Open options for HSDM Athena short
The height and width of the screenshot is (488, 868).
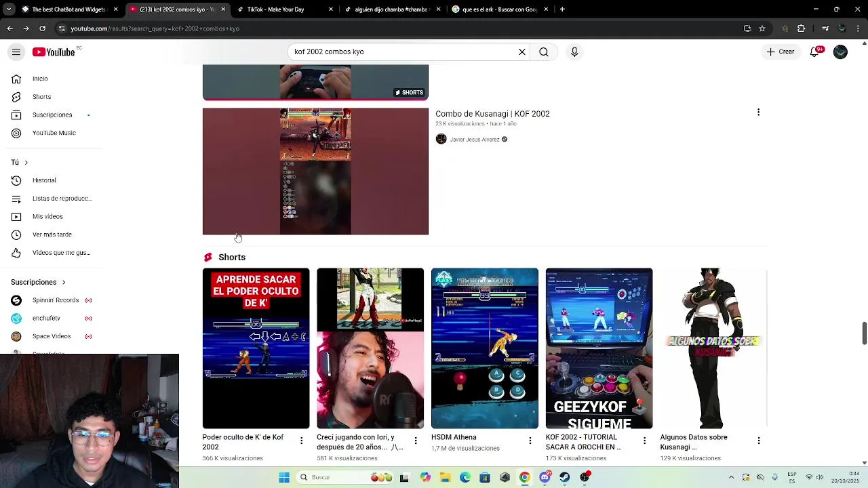[x=530, y=441]
